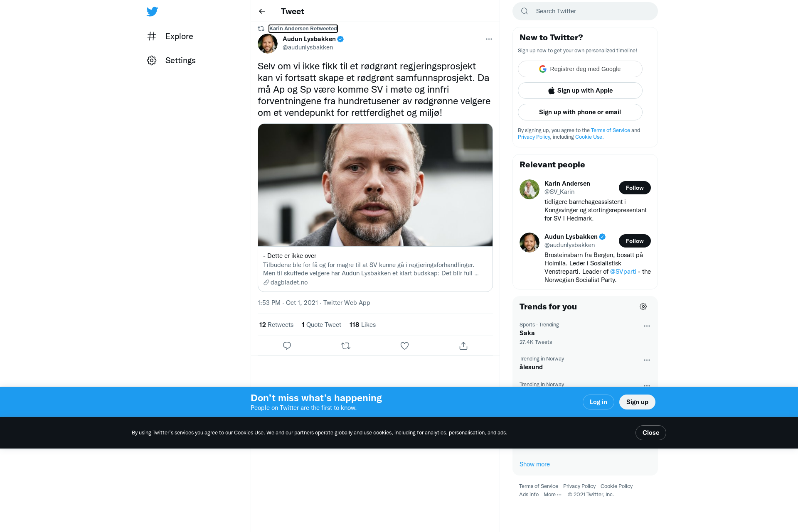Open Trends settings gear icon
The image size is (798, 532).
pyautogui.click(x=643, y=306)
